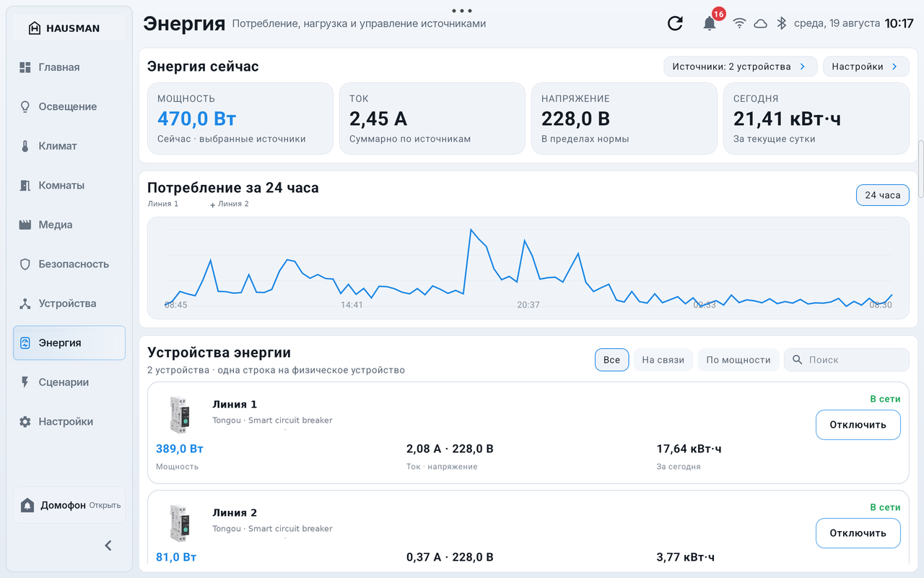Go to Устройства page
The image size is (924, 578).
coord(69,303)
